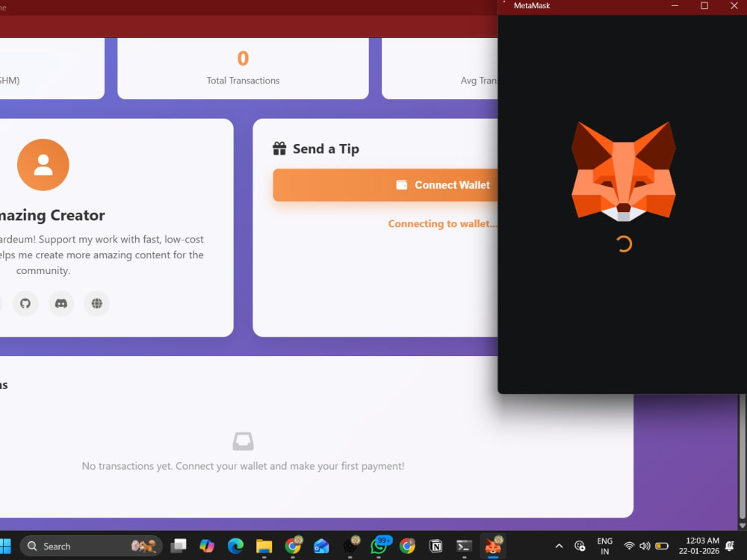Viewport: 747px width, 560px height.
Task: Open the clock showing 12:03 AM
Action: 699,546
